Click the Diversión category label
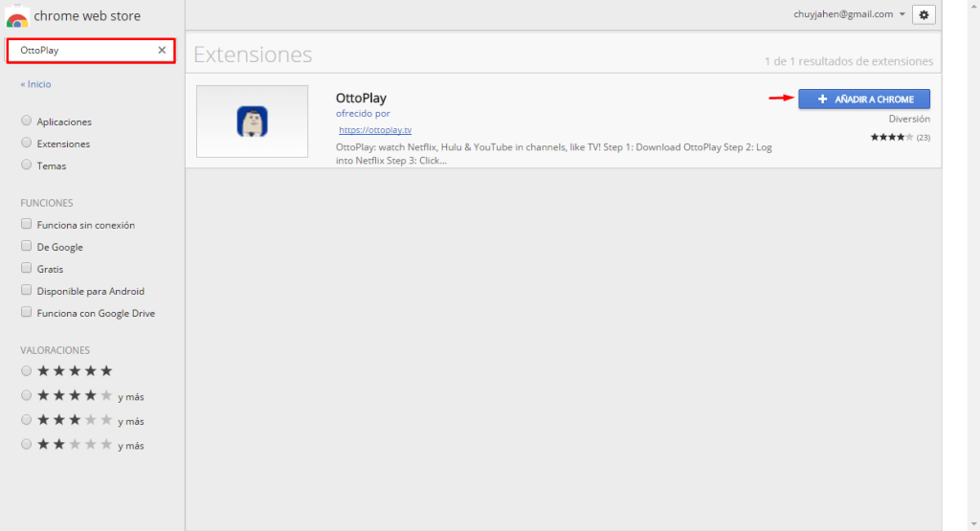The width and height of the screenshot is (980, 531). click(x=909, y=119)
